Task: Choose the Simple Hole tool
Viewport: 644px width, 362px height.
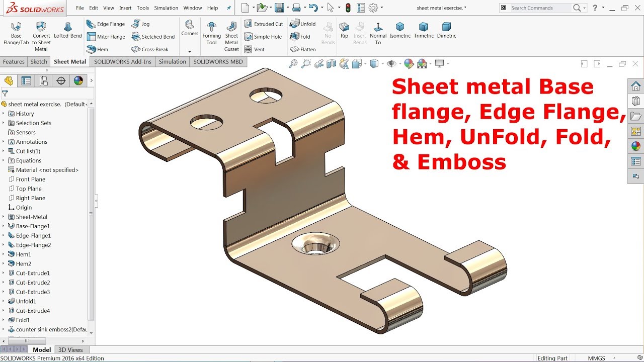Action: coord(263,37)
